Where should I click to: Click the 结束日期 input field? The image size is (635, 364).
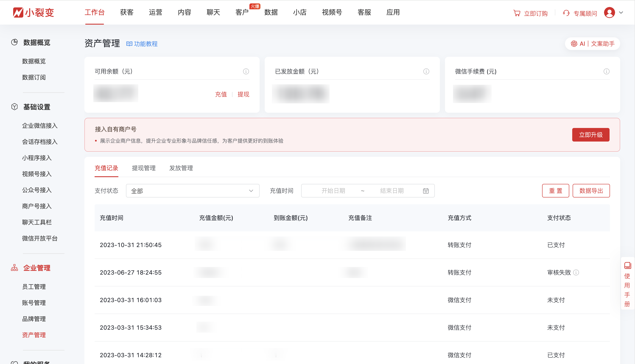click(x=392, y=191)
